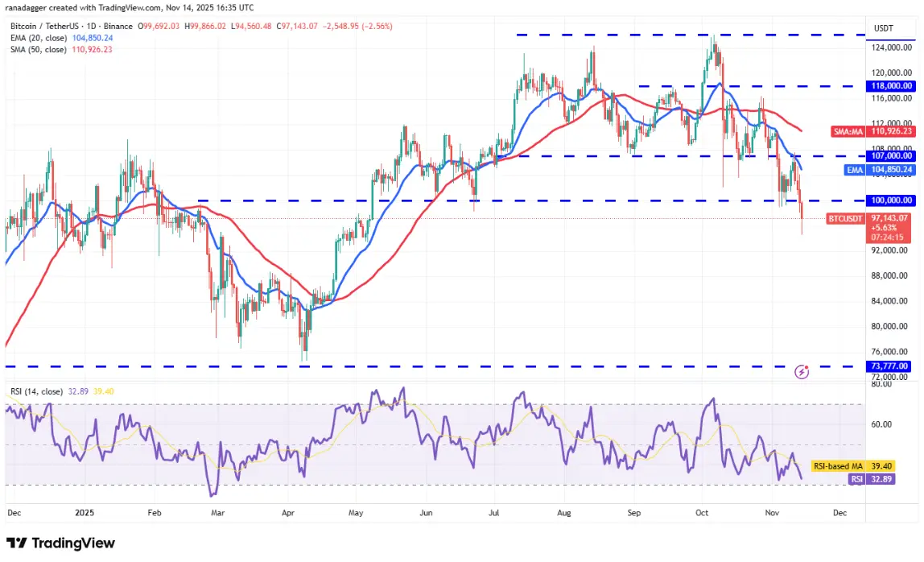924x562 pixels.
Task: Select the SMA (50, close) indicator legend
Action: click(x=60, y=50)
